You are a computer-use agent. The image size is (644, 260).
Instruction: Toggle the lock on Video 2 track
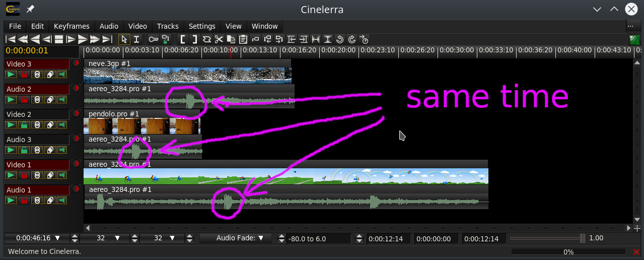24,124
